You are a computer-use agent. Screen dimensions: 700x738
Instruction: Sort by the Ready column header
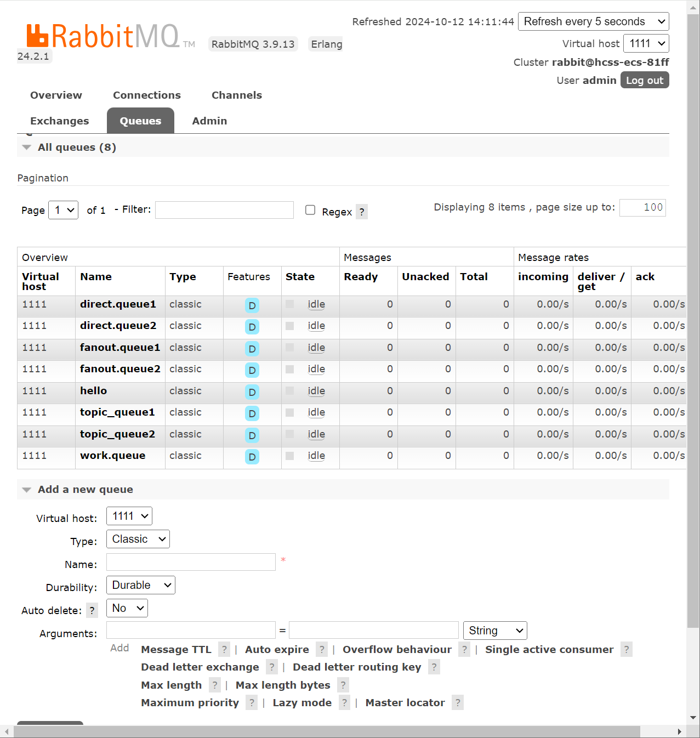[361, 277]
